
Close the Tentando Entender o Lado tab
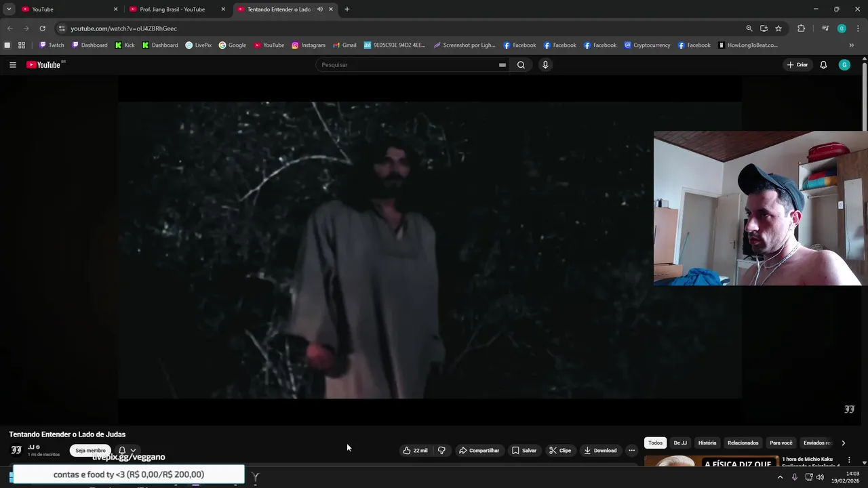(x=331, y=9)
